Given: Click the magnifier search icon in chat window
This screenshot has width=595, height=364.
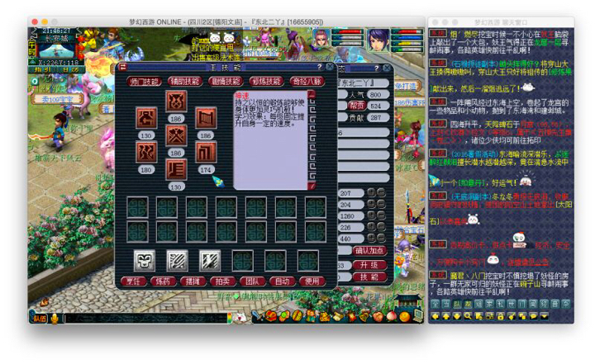Looking at the screenshot, I should pyautogui.click(x=468, y=316).
